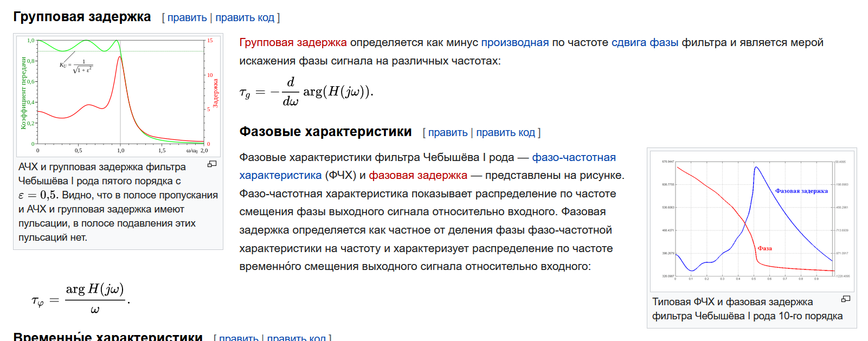
Task: Follow the 'фазо-частотная характеристика' link
Action: click(573, 157)
